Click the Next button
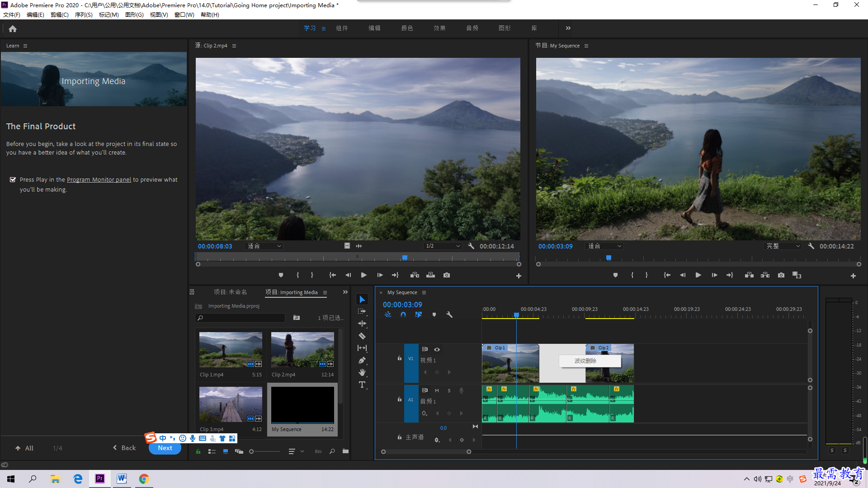868x488 pixels. [165, 448]
